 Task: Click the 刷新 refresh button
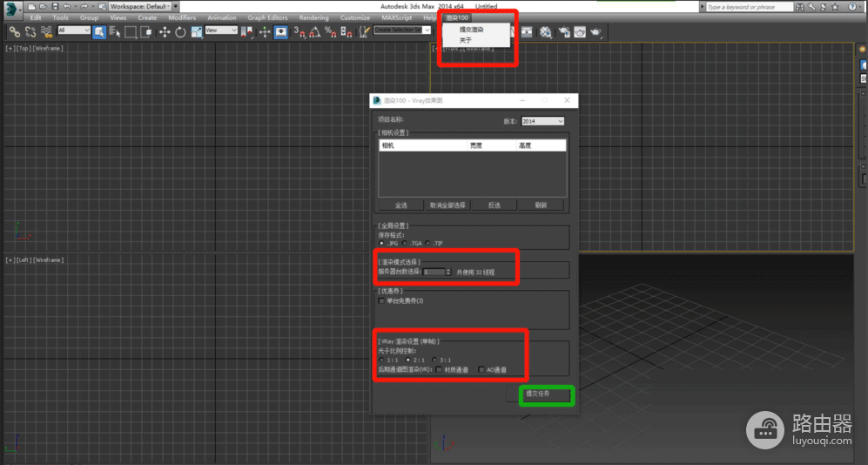point(541,205)
